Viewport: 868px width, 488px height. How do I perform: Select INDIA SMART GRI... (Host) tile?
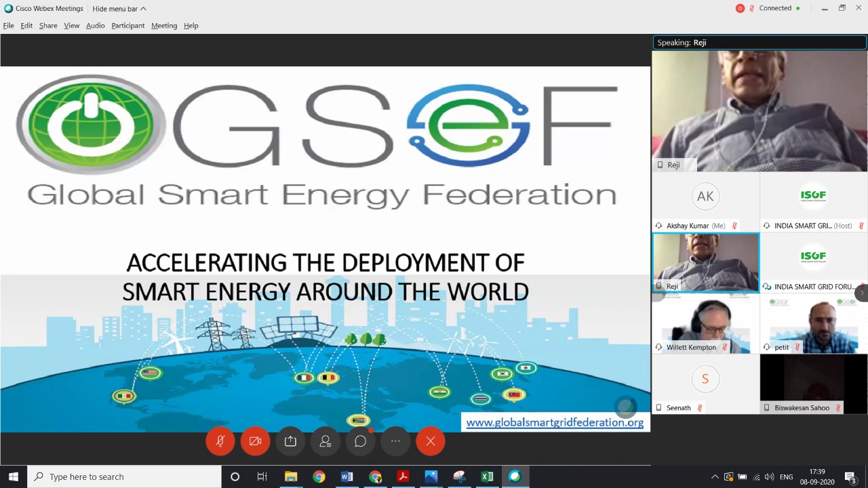pyautogui.click(x=814, y=202)
